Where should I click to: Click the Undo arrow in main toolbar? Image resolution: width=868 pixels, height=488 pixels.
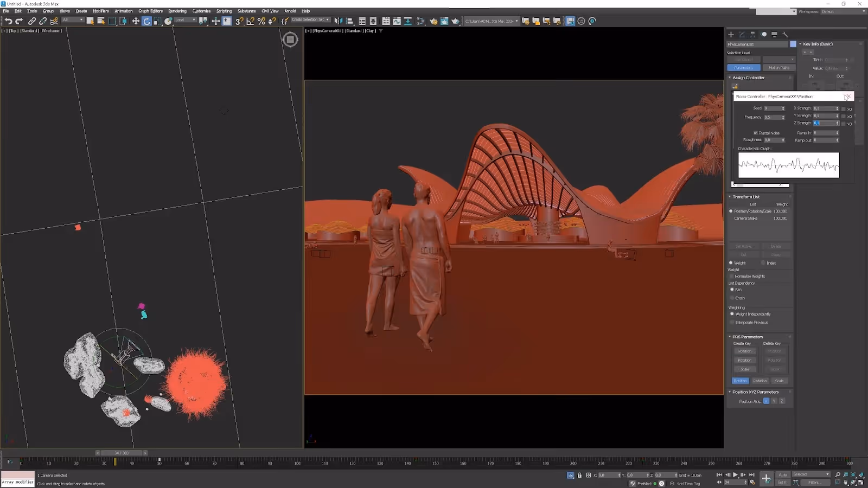8,21
